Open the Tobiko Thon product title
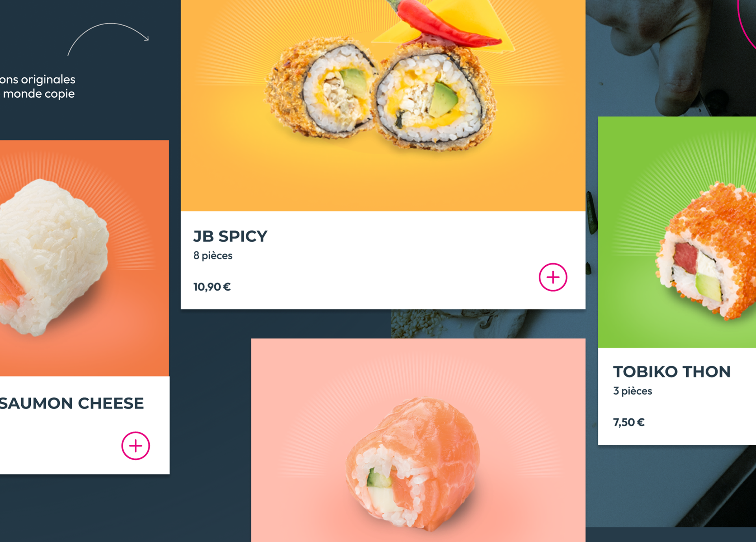756x542 pixels. (x=672, y=372)
